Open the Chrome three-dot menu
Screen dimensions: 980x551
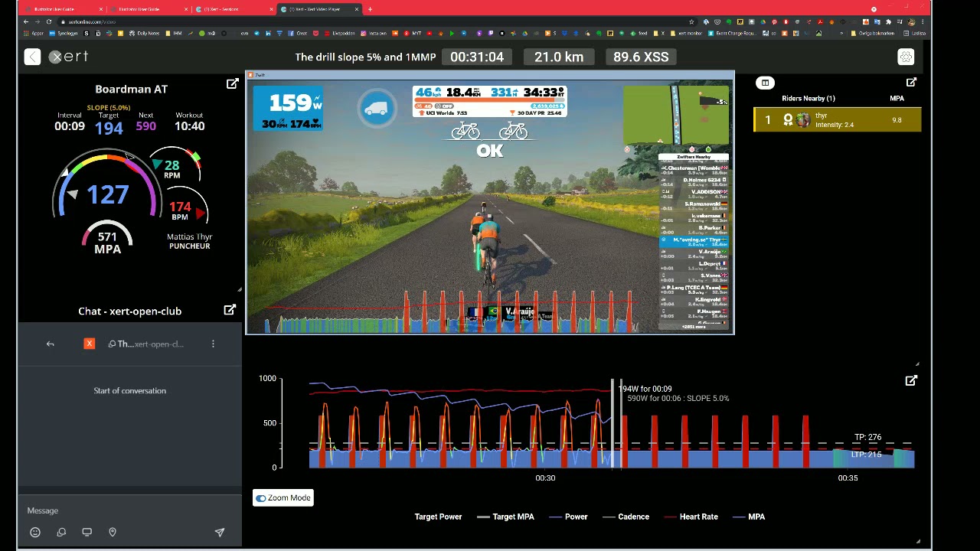pos(923,21)
